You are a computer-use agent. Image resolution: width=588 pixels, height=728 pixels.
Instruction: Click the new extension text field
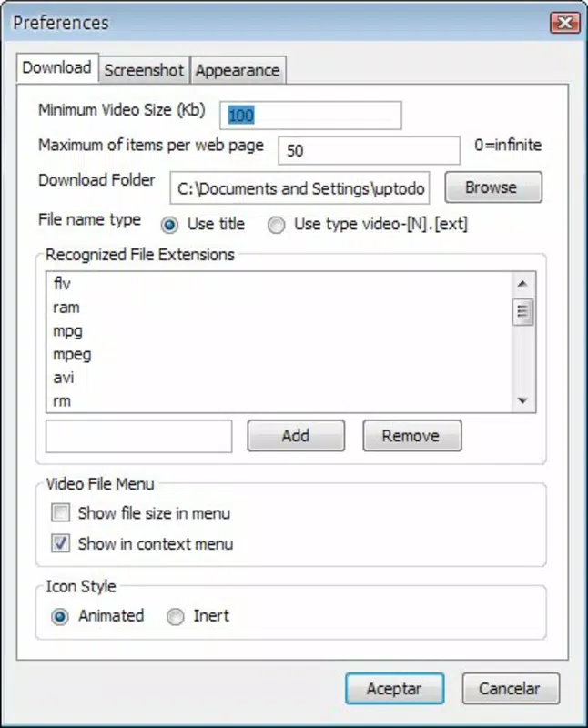point(139,437)
